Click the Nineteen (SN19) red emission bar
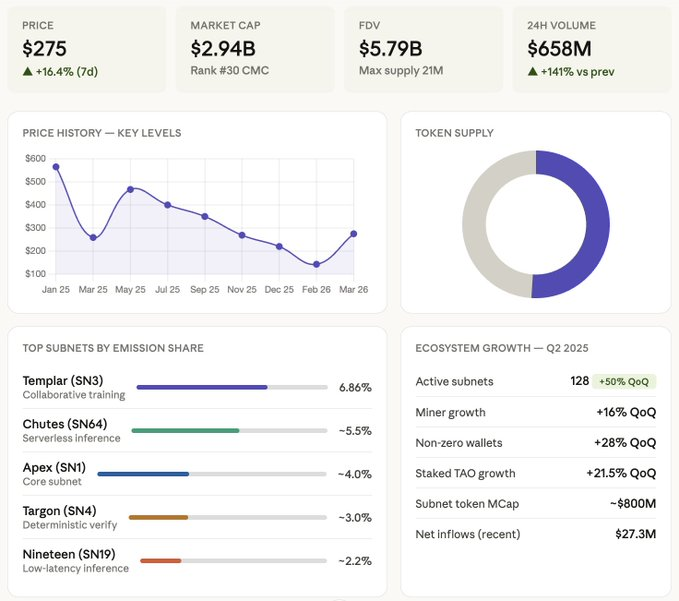This screenshot has height=601, width=679. (x=160, y=561)
